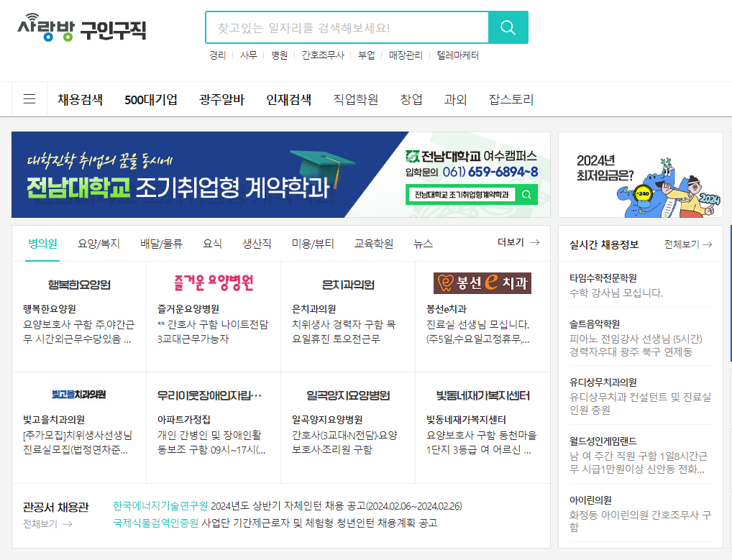Screen dimensions: 732x560
Task: Open the 빛동네재가복지센터 job title
Action: 466,420
